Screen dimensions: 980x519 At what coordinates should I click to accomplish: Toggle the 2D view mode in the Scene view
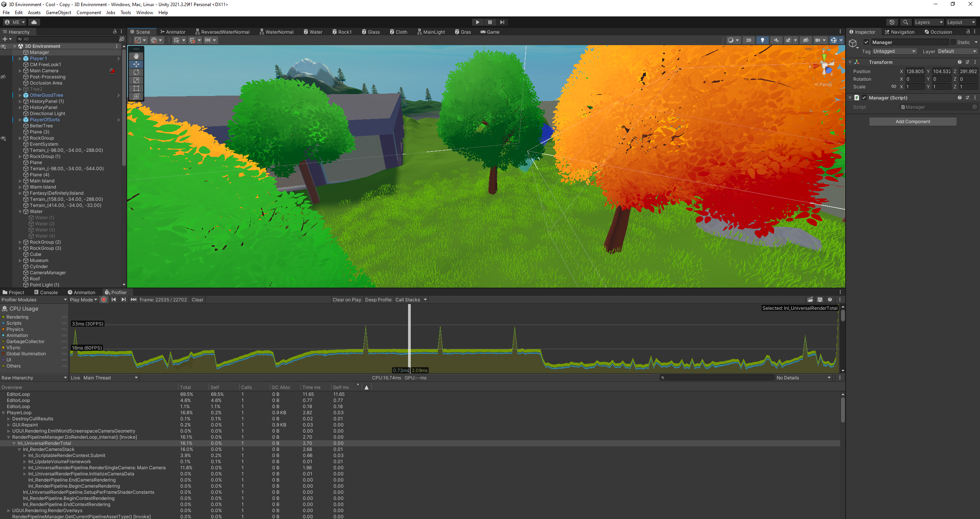pyautogui.click(x=748, y=40)
